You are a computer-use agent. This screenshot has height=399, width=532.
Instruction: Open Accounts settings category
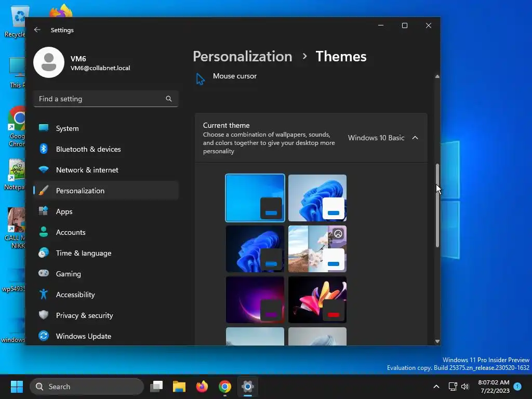click(106, 232)
